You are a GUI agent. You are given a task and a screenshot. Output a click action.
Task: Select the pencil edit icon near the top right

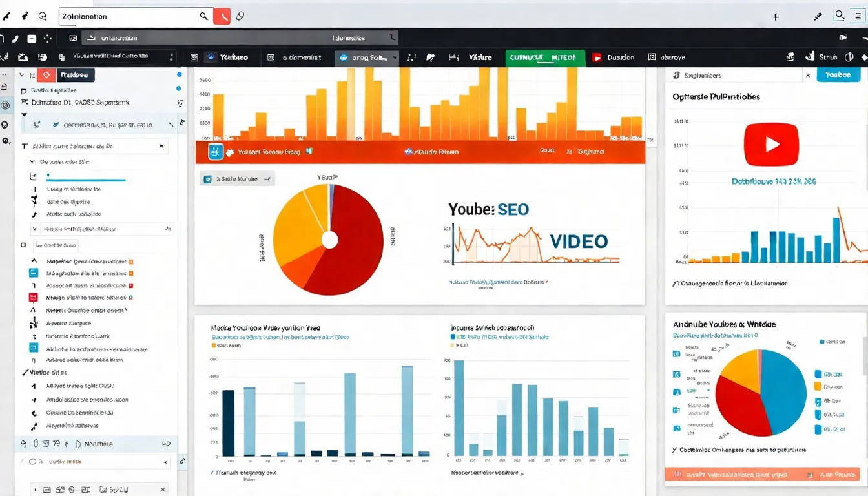coord(818,15)
